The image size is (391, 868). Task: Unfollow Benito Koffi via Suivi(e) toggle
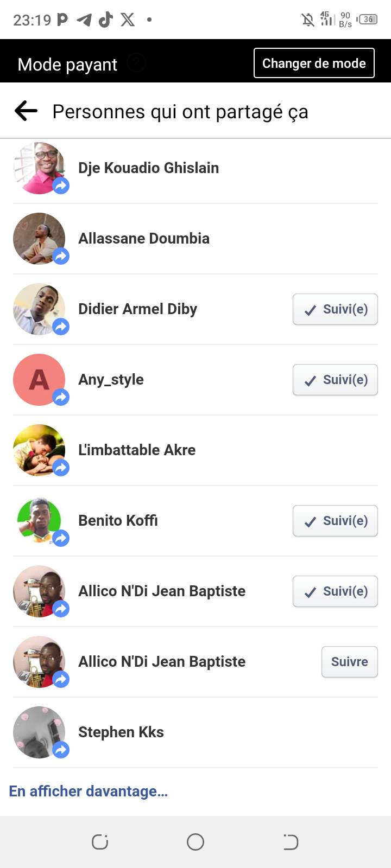coord(335,521)
